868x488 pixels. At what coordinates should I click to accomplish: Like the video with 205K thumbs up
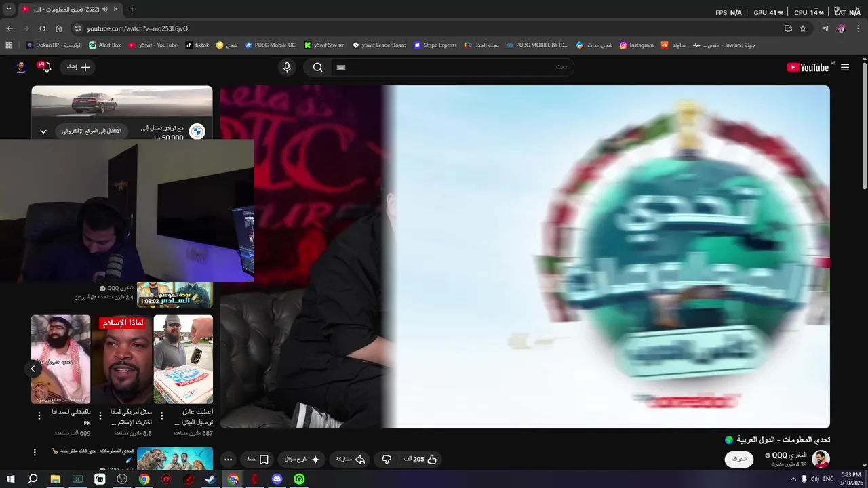click(420, 460)
